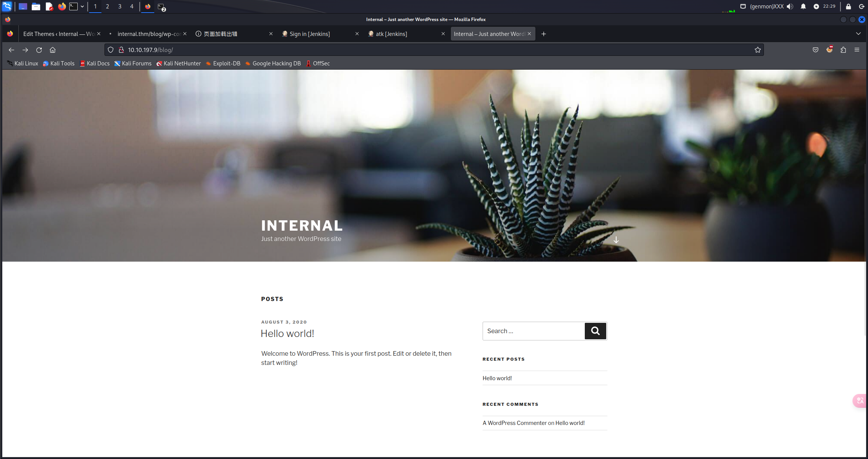The height and width of the screenshot is (459, 868).
Task: Open the Firefox hamburger application menu
Action: point(857,50)
